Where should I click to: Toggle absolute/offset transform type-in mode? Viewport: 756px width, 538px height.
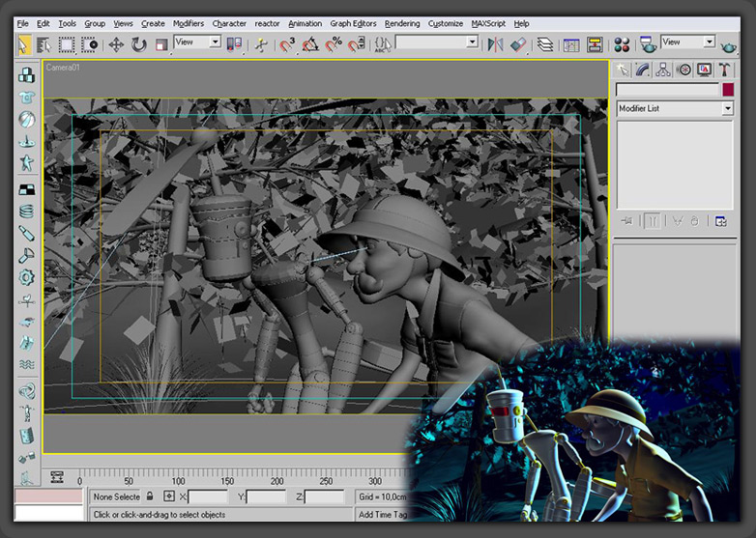tap(169, 496)
